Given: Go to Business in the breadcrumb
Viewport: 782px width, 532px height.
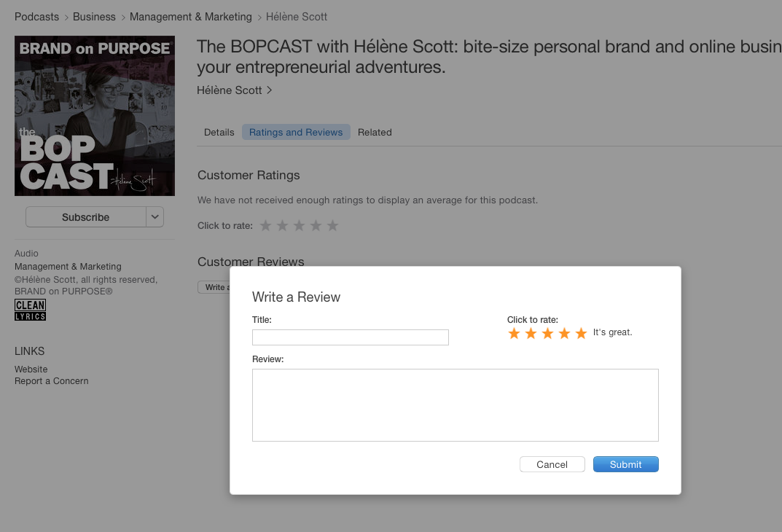Looking at the screenshot, I should pyautogui.click(x=94, y=17).
